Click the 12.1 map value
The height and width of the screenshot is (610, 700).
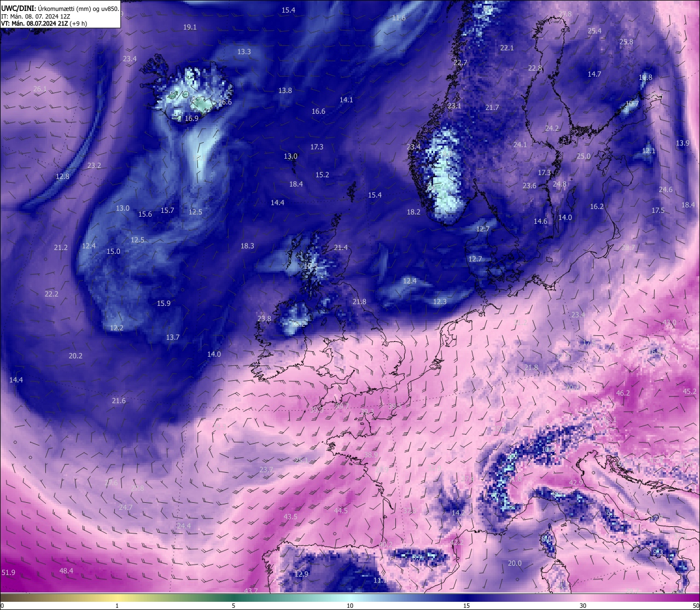[x=649, y=150]
